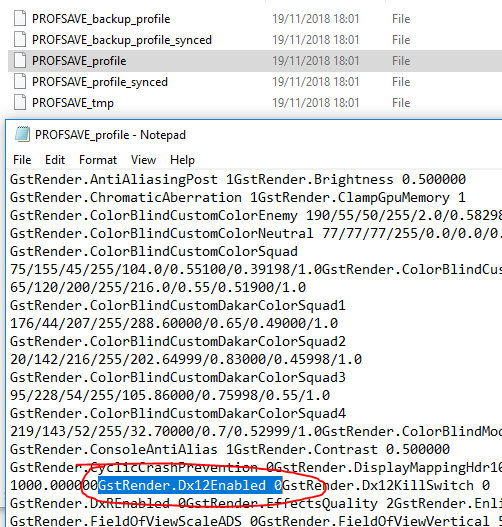Image resolution: width=502 pixels, height=527 pixels.
Task: Open the Help menu in Notepad
Action: pos(182,160)
